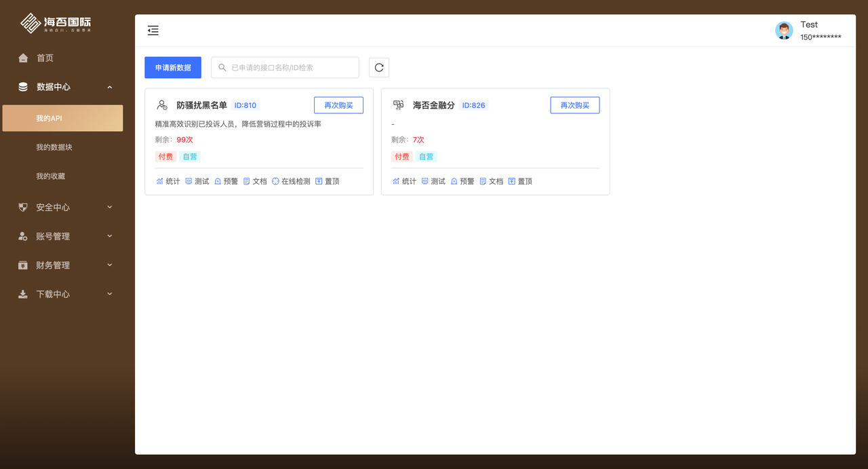Pin 海否金融分 with 置顶
The height and width of the screenshot is (469, 868).
point(520,181)
